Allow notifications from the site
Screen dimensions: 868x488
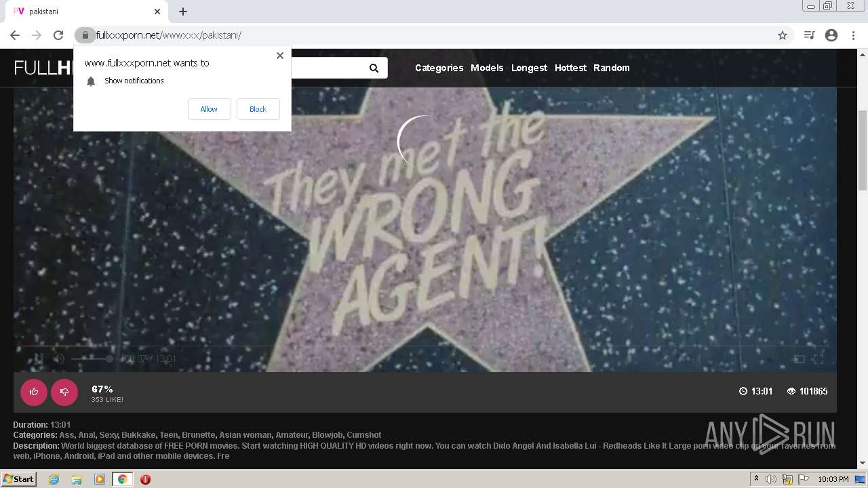tap(209, 109)
